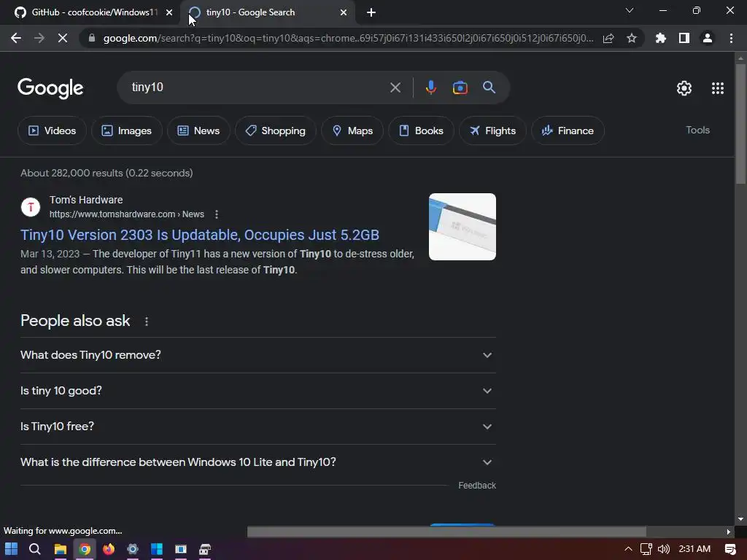Image resolution: width=747 pixels, height=560 pixels.
Task: Open the Windows Start menu
Action: click(12, 549)
